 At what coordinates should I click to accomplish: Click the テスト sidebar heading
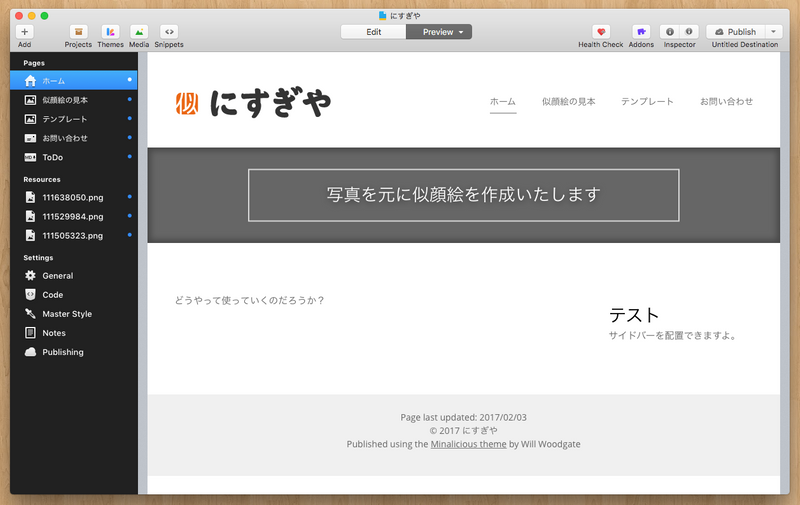[634, 315]
